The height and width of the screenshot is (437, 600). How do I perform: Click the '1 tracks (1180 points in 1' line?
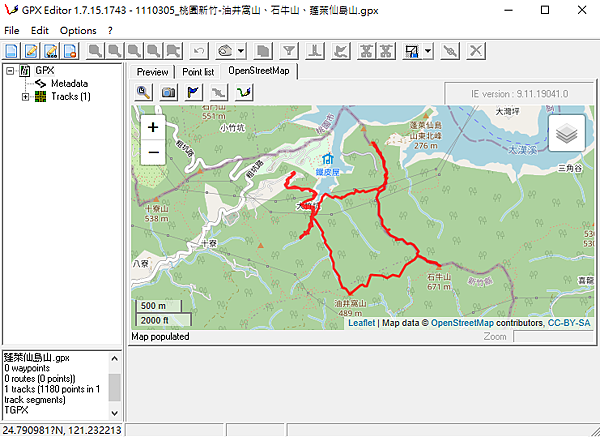tap(52, 389)
